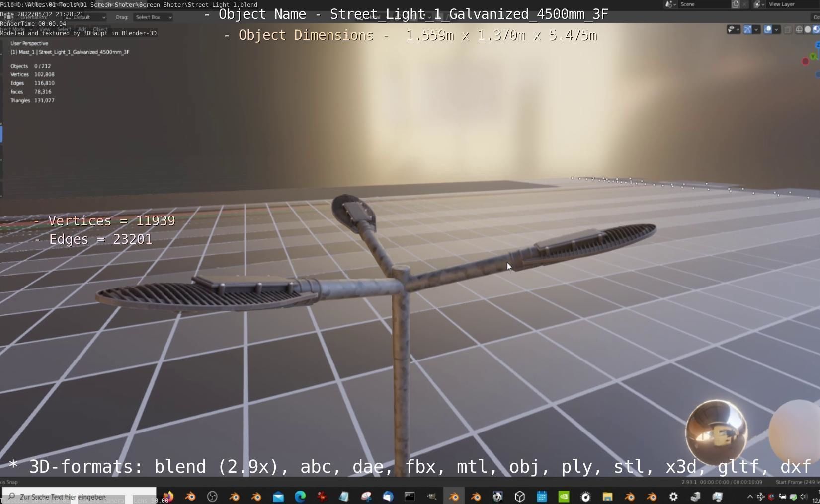Click the red X axis gizmo ball
The height and width of the screenshot is (504, 820).
coord(805,61)
